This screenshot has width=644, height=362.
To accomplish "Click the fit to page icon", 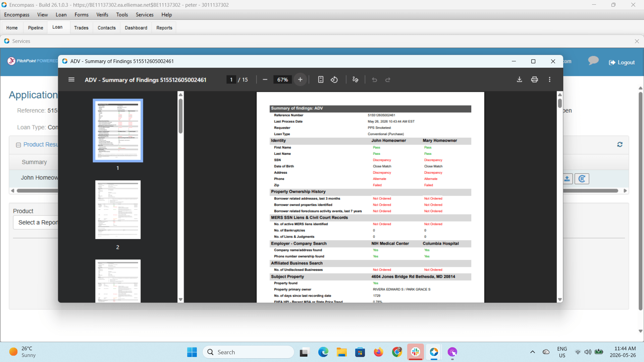I will pos(321,80).
